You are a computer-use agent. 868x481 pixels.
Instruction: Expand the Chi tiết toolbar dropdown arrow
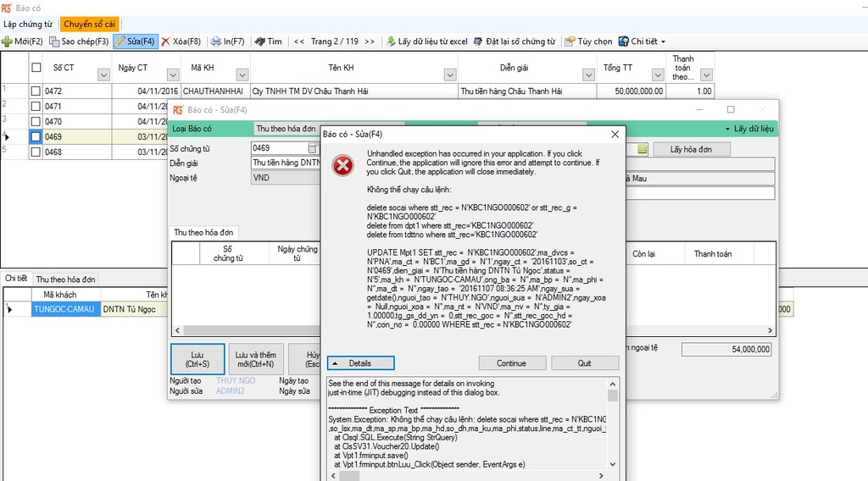click(x=663, y=41)
